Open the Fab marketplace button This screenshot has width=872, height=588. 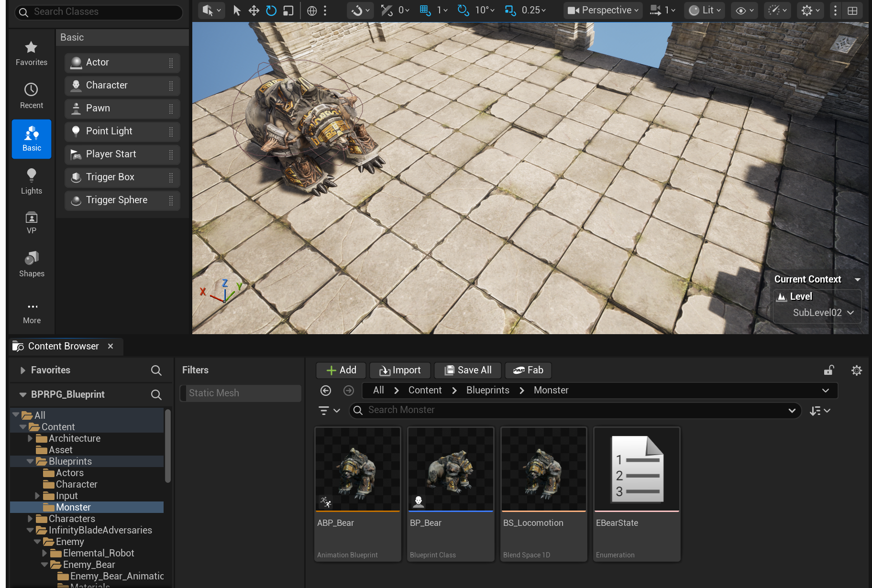pos(528,370)
